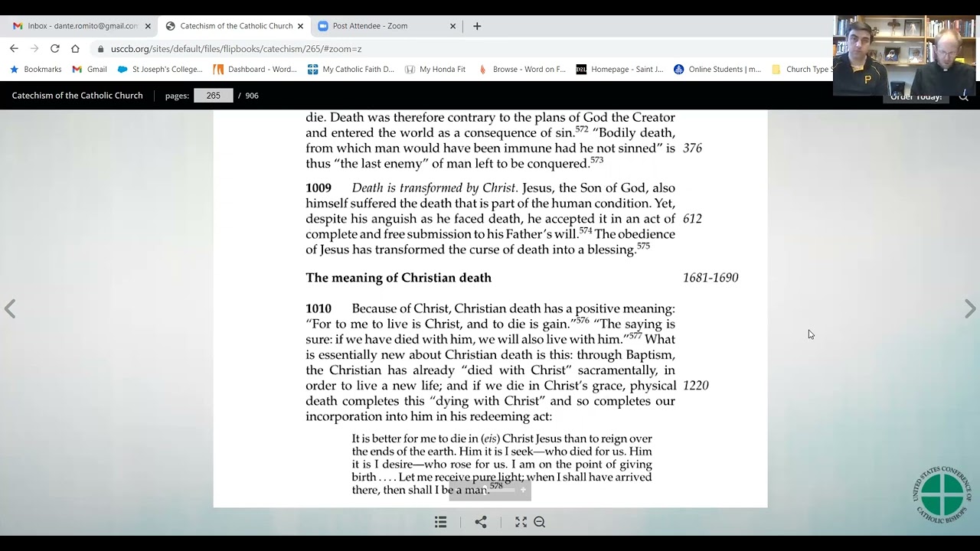The image size is (980, 551).
Task: Open the Dashboard - Word bookmark
Action: (255, 69)
